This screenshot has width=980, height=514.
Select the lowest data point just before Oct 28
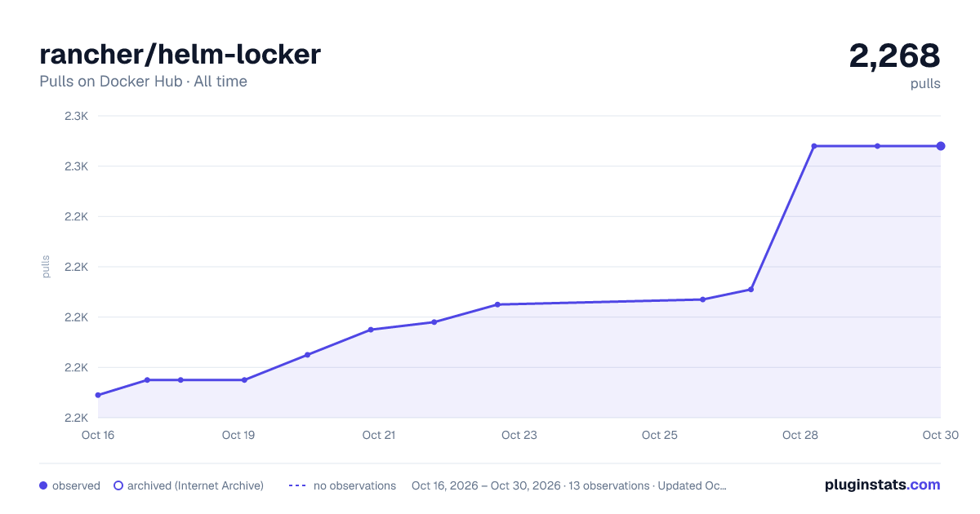point(751,290)
